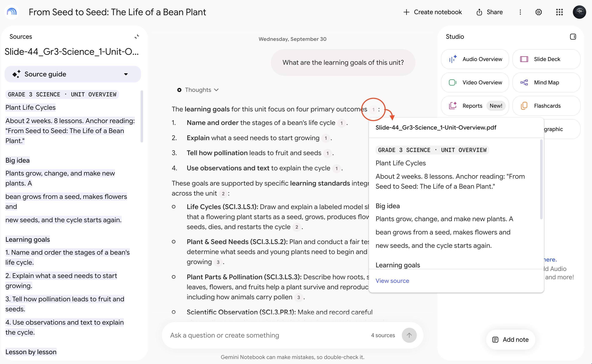
Task: Click the notebook title 'From Seed to Seed'
Action: (x=117, y=12)
